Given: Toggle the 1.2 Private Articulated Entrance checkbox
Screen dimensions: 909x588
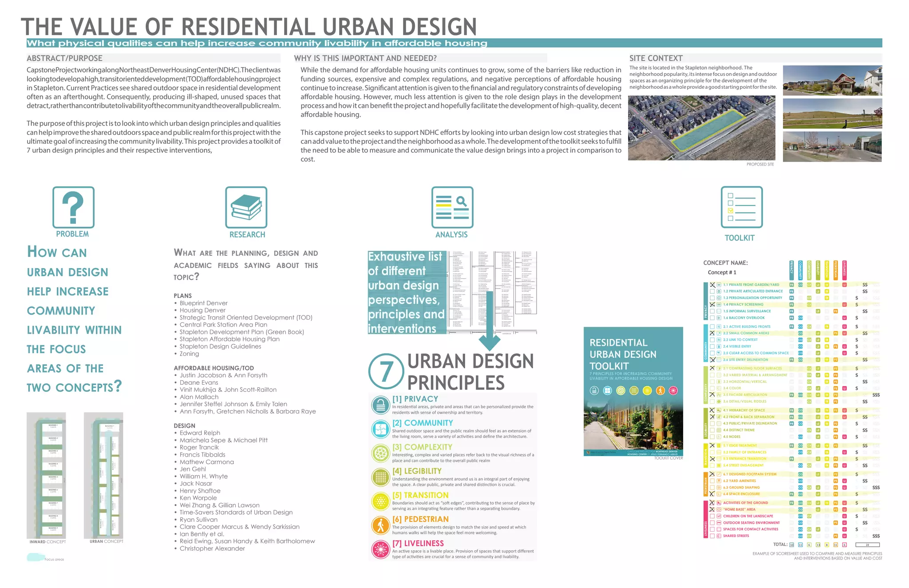Looking at the screenshot, I should 712,292.
